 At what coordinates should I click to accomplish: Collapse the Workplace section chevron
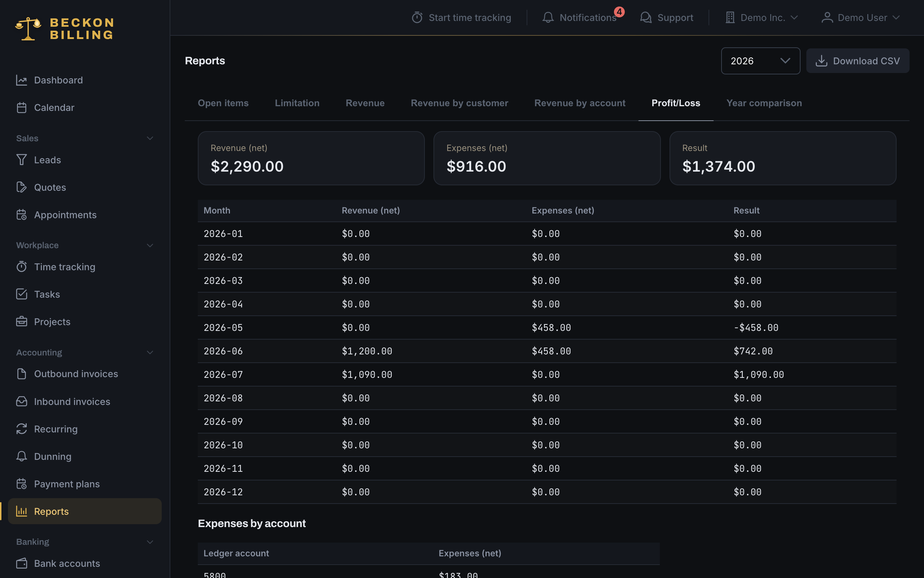point(150,245)
